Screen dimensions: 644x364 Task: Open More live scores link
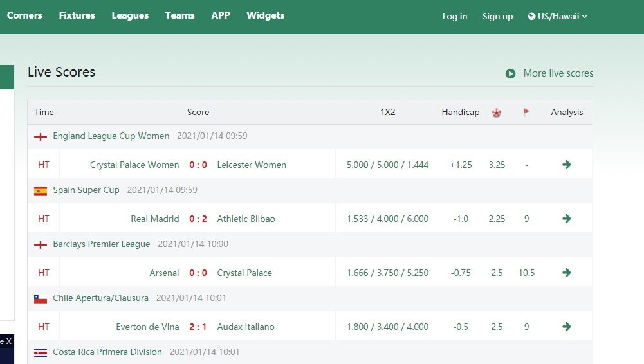[558, 73]
